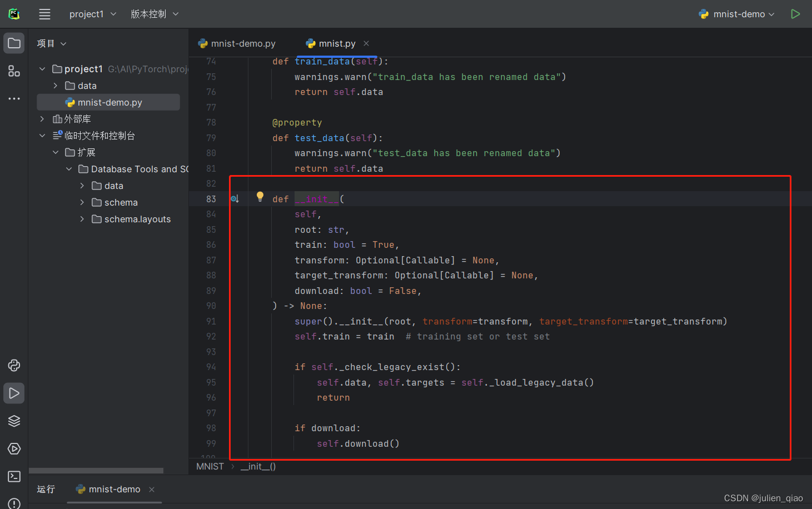This screenshot has height=509, width=812.
Task: Open the project1 project dropdown
Action: [93, 14]
